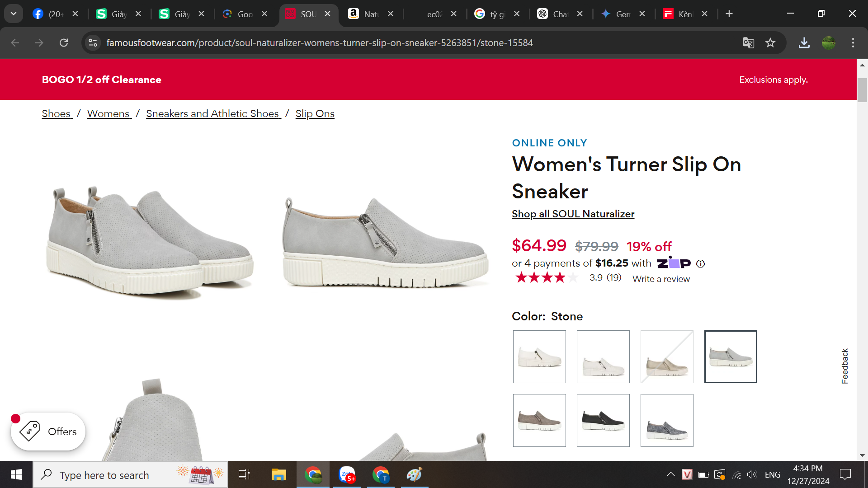The width and height of the screenshot is (868, 488).
Task: Open the Chrome three-dot menu
Action: click(x=853, y=43)
